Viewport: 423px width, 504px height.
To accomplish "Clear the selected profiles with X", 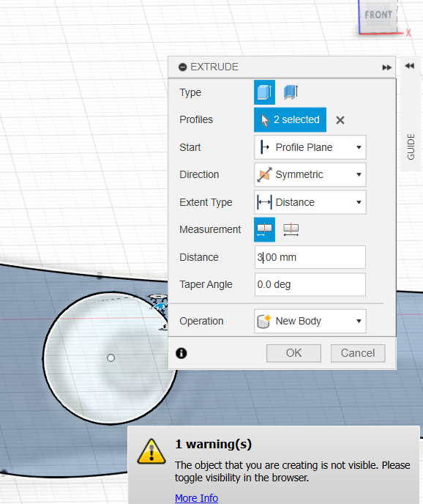I will (x=340, y=120).
